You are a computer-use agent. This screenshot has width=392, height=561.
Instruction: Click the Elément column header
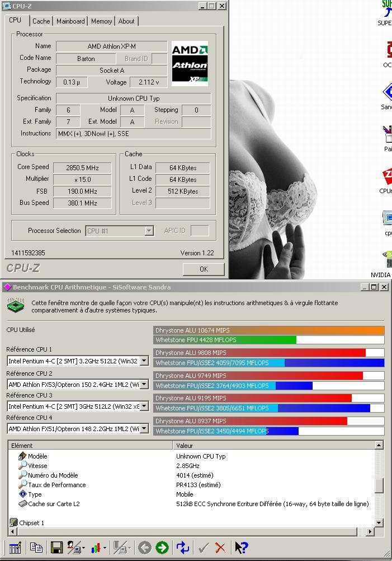[x=91, y=445]
